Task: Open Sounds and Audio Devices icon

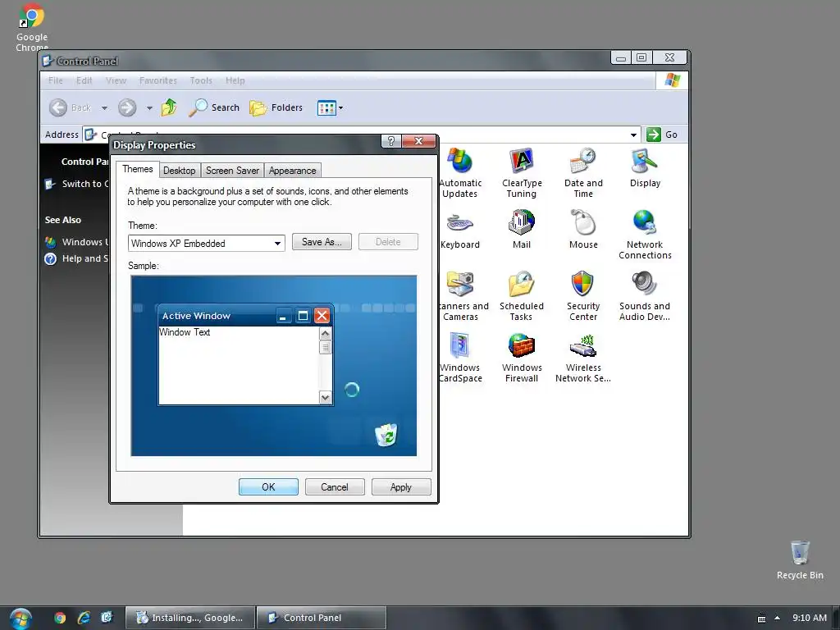Action: 645,295
